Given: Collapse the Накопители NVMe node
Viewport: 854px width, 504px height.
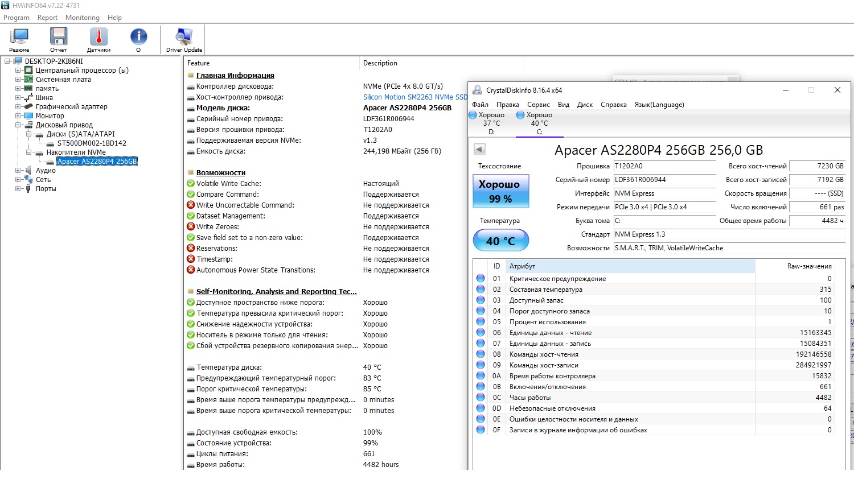Looking at the screenshot, I should click(29, 152).
